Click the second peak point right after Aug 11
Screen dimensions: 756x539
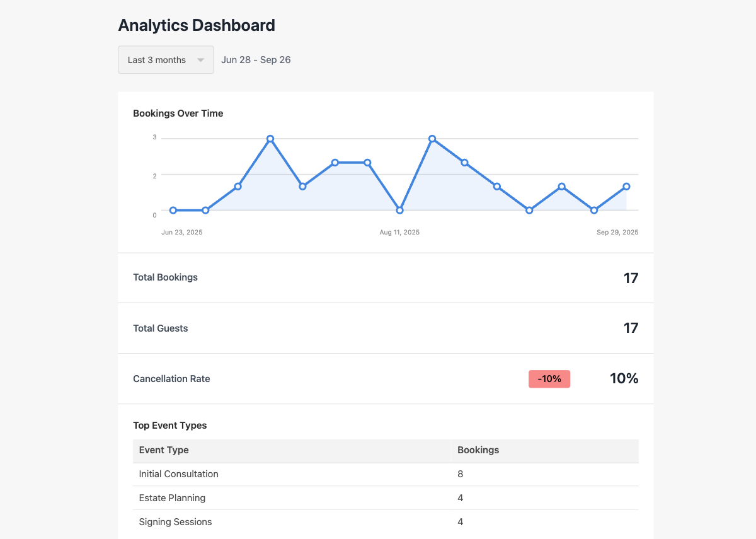(432, 139)
